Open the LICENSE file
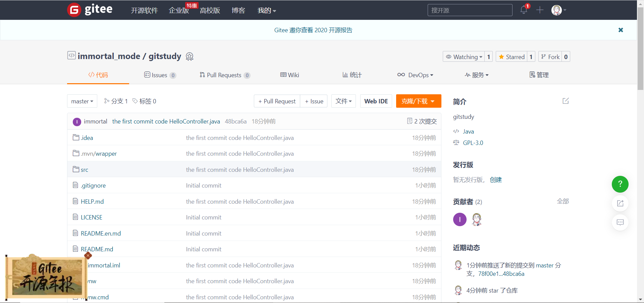The image size is (644, 303). tap(92, 217)
